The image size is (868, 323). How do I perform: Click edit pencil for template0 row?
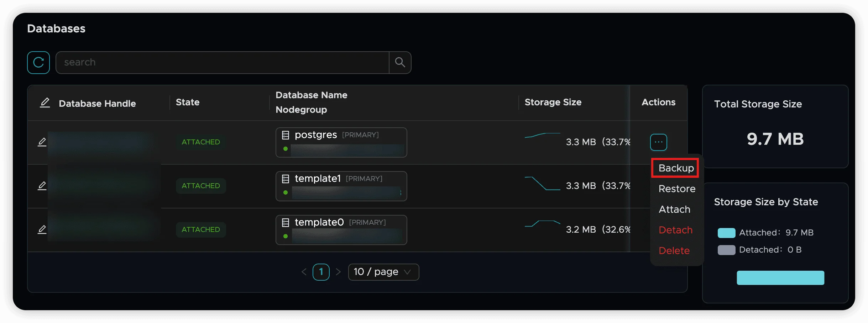(42, 229)
